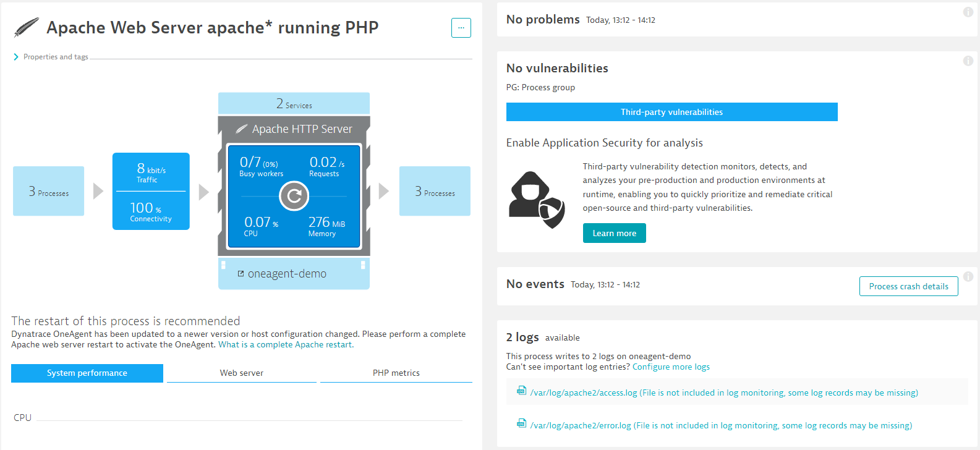Switch to the PHP metrics tab
The height and width of the screenshot is (450, 980).
tap(396, 373)
